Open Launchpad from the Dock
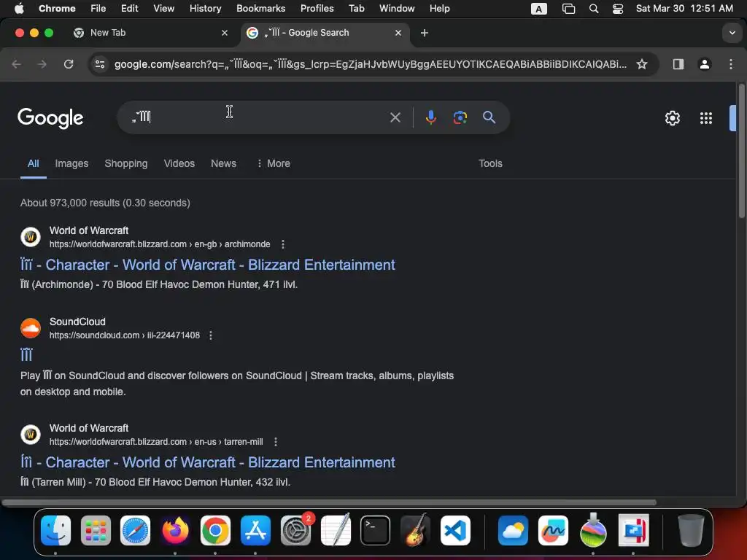Viewport: 747px width, 560px height. point(96,530)
